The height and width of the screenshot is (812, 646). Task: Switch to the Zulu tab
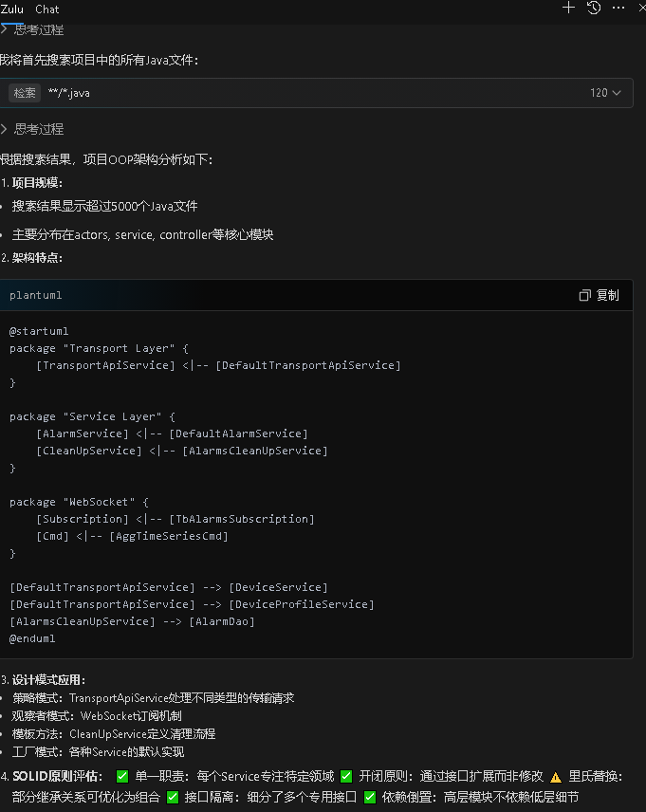tap(12, 9)
